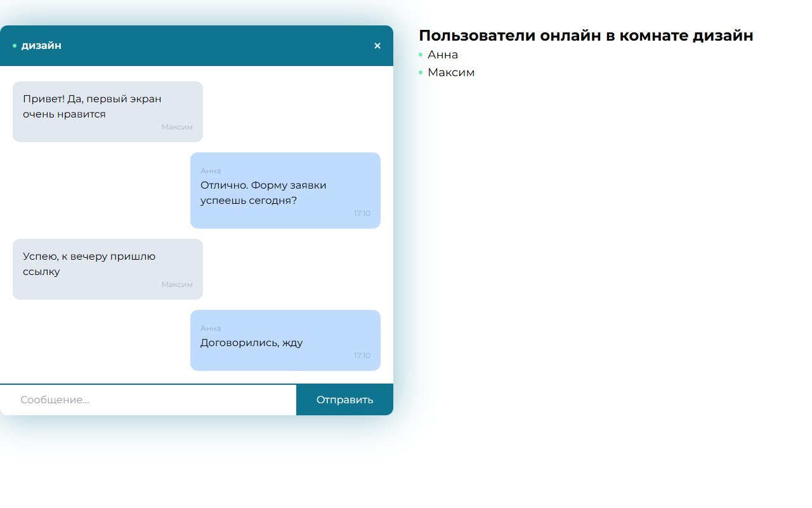The width and height of the screenshot is (812, 508).
Task: Click Максим label under "Успею, к вечеру" message
Action: (177, 284)
